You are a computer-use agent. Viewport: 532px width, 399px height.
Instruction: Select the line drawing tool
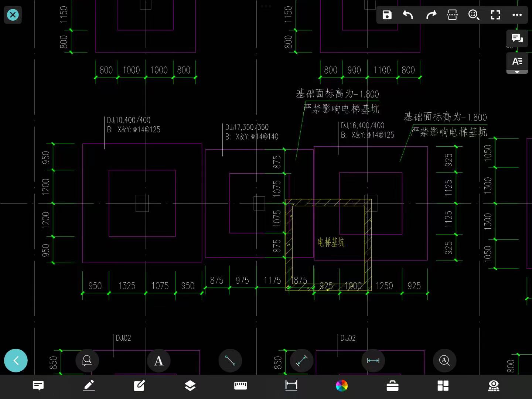coord(230,360)
